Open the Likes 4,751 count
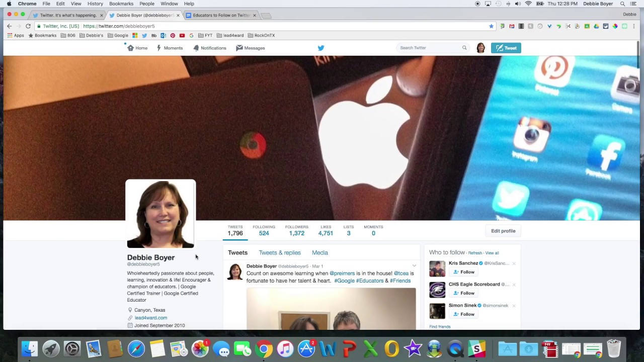This screenshot has width=644, height=362. pyautogui.click(x=326, y=230)
